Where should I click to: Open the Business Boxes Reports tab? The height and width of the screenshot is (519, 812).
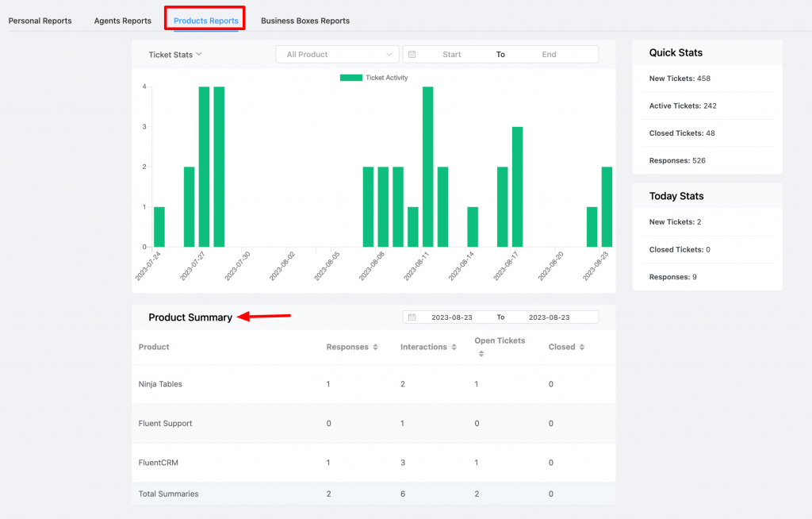305,21
